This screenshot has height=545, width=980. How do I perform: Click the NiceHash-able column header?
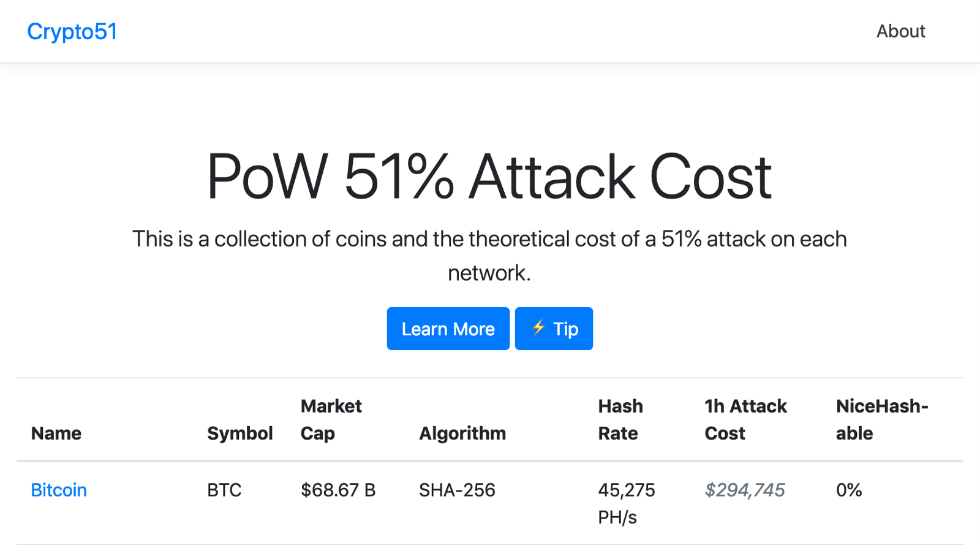point(882,420)
